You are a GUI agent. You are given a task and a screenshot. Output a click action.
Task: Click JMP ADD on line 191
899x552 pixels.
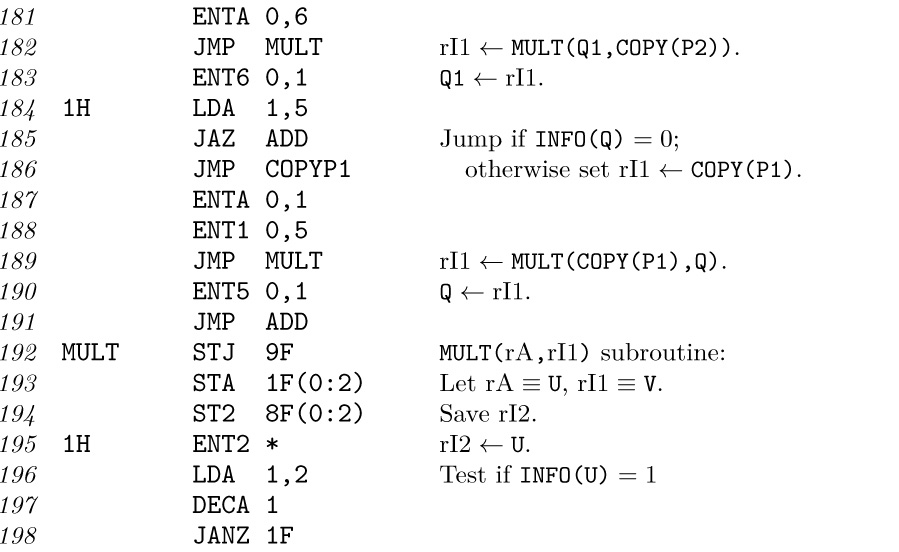(x=250, y=322)
